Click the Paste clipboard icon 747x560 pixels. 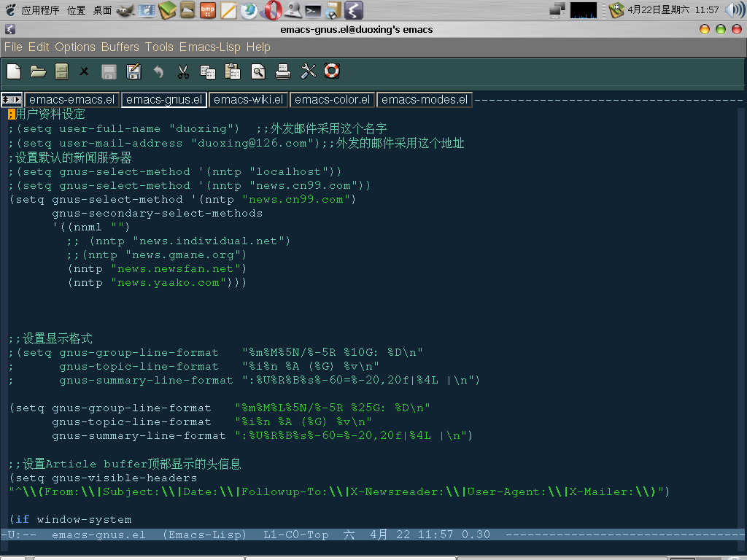[x=233, y=71]
